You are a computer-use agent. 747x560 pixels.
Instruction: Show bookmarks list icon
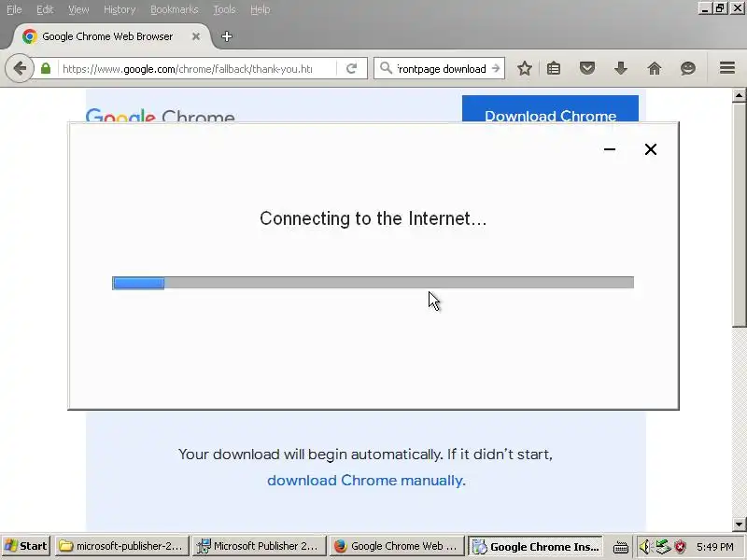(554, 68)
